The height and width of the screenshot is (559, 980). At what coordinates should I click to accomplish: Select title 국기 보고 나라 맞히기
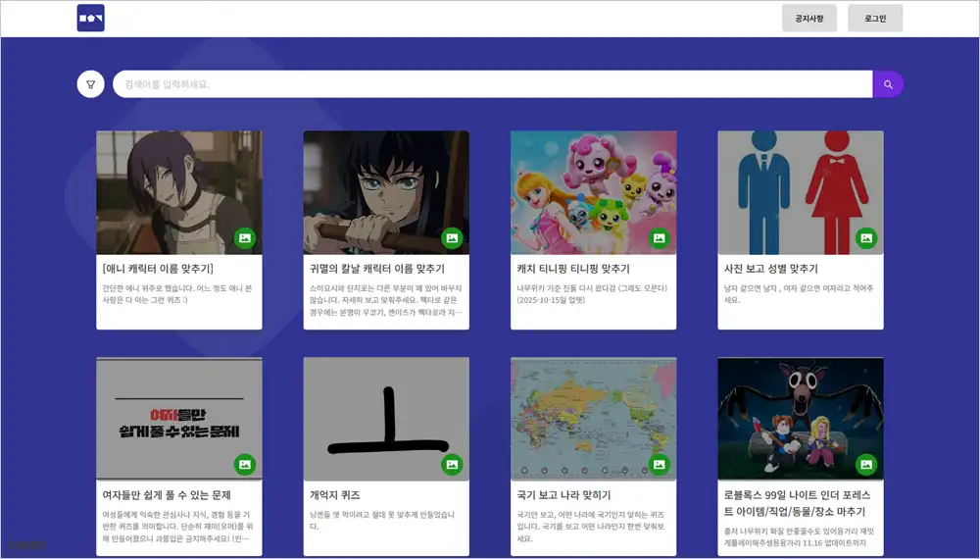click(563, 495)
